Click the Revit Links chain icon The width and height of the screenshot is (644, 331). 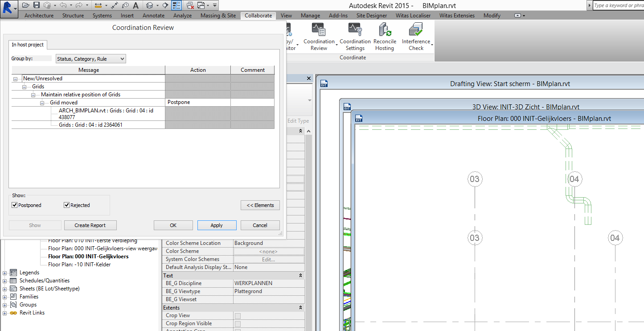[13, 313]
